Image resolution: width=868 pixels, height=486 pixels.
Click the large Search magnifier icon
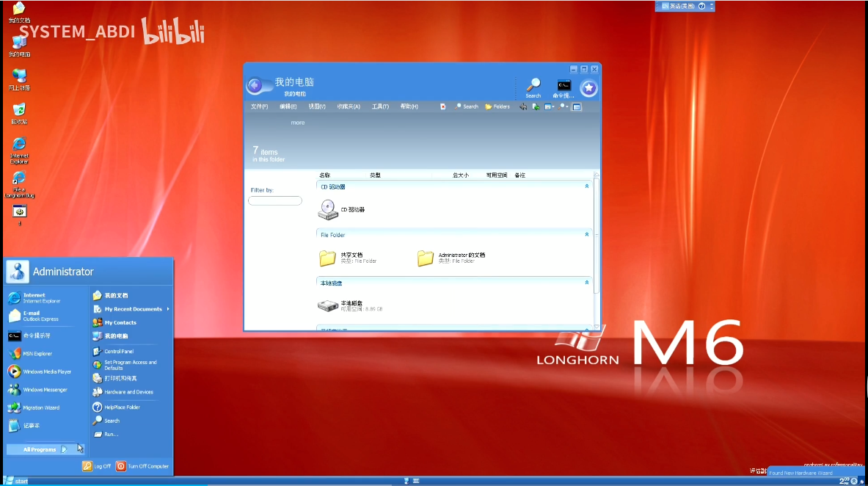click(533, 84)
